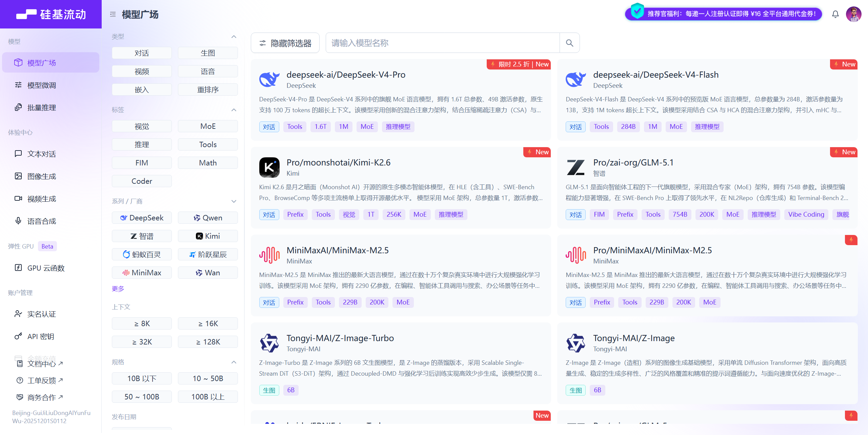The width and height of the screenshot is (868, 435).
Task: Click the Beta badge beside 弹性 GPU
Action: click(x=47, y=246)
